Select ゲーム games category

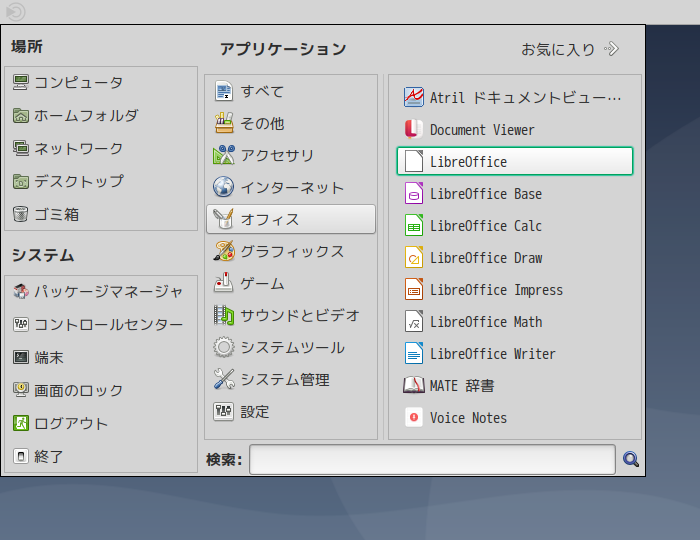click(x=291, y=283)
